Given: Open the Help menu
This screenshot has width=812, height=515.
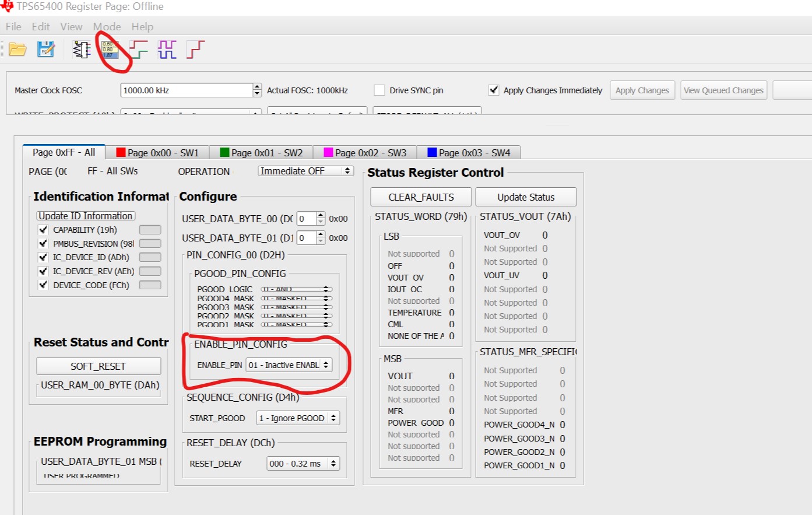Looking at the screenshot, I should click(142, 27).
